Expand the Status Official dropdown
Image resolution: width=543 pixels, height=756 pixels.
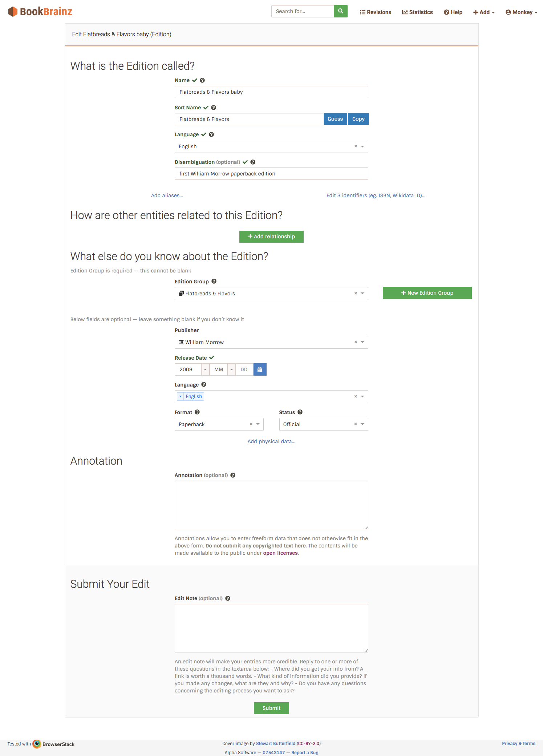362,424
